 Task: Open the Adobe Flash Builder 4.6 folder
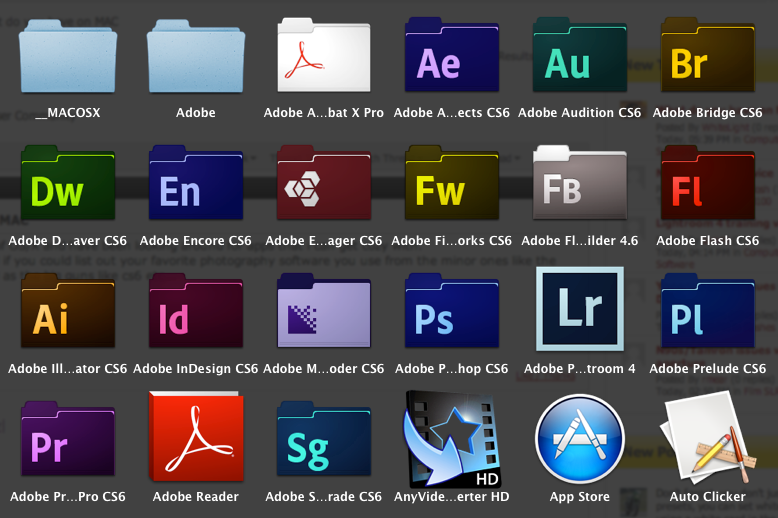click(x=579, y=187)
